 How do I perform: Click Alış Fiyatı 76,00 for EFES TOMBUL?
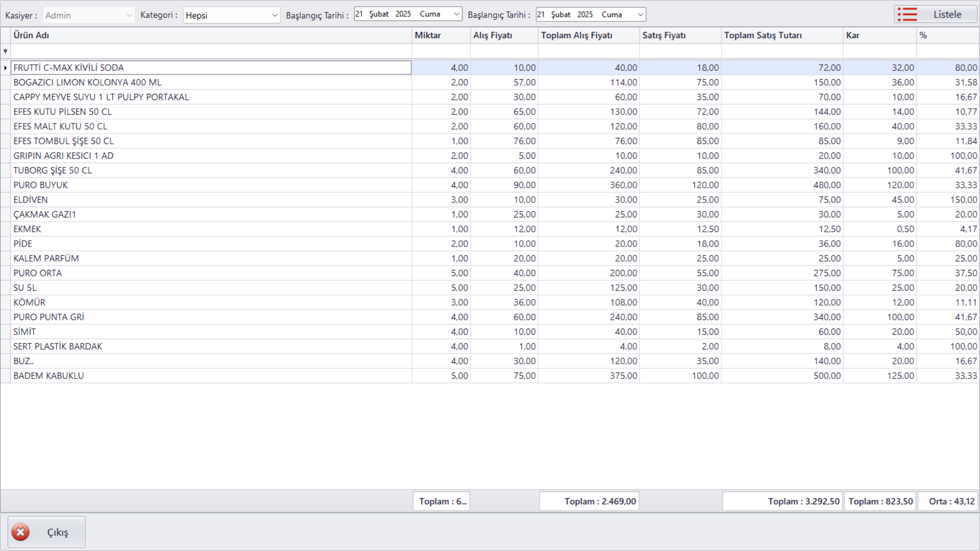[x=524, y=141]
